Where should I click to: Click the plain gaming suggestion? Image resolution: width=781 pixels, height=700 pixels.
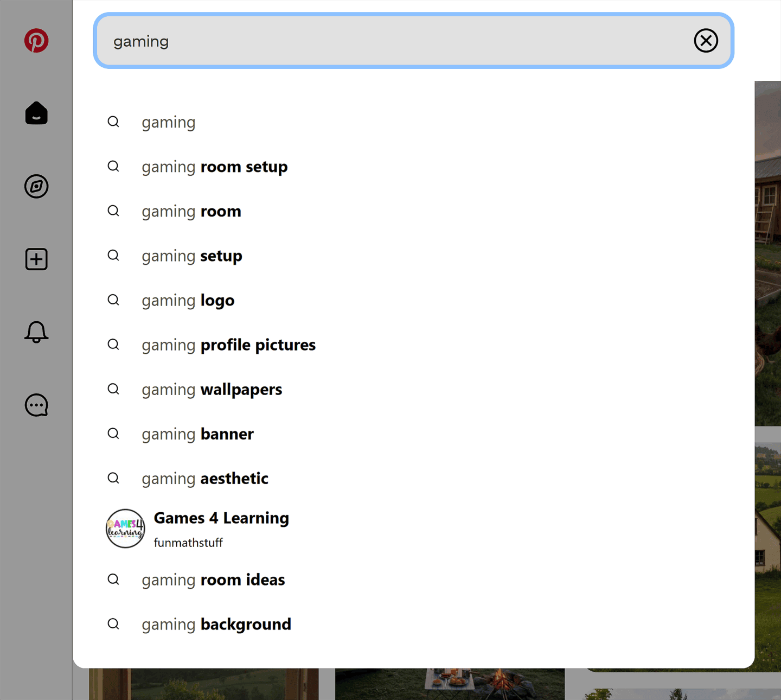[168, 122]
